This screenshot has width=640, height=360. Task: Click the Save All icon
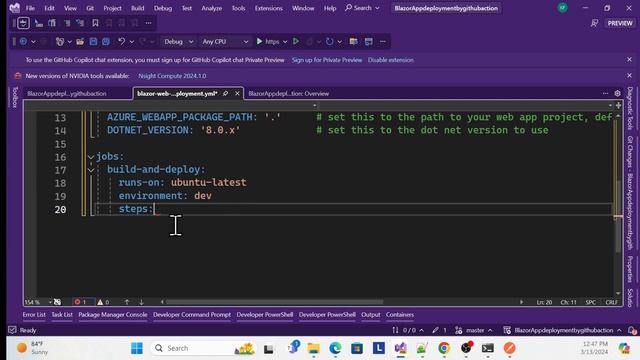pos(106,41)
